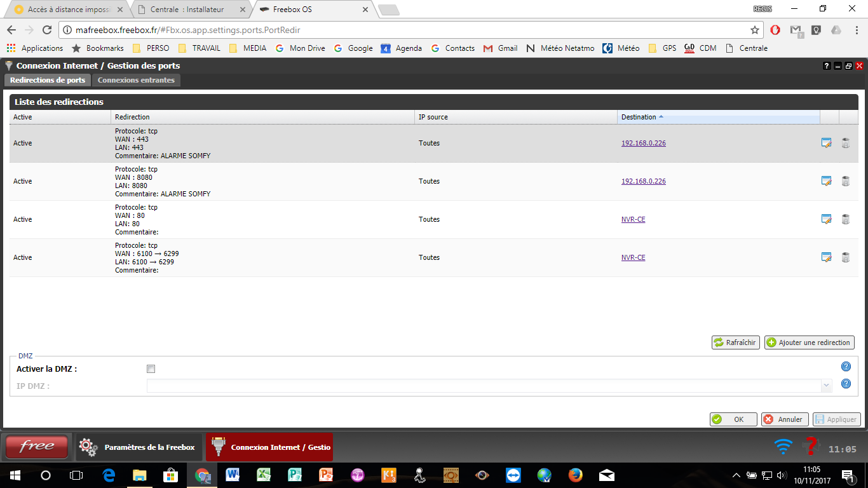Open Microsoft Edge from the taskbar
The height and width of the screenshot is (488, 868).
108,475
